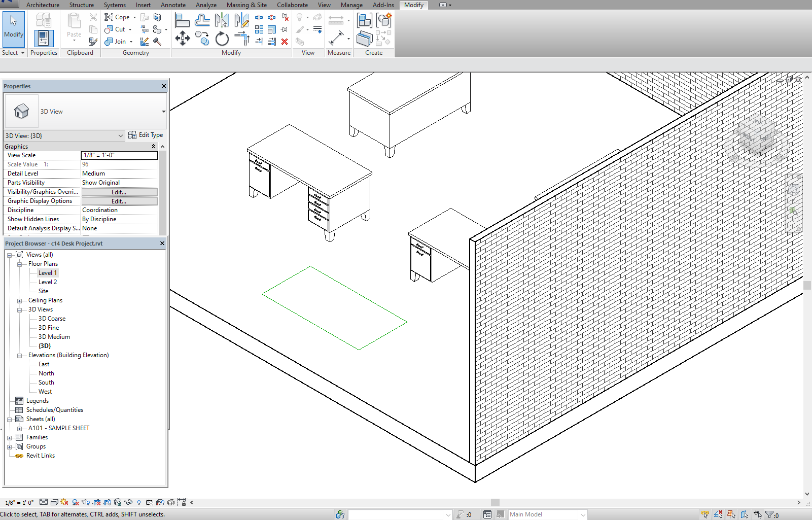Select the Mirror - Pick Axis tool
812x520 pixels.
click(222, 20)
